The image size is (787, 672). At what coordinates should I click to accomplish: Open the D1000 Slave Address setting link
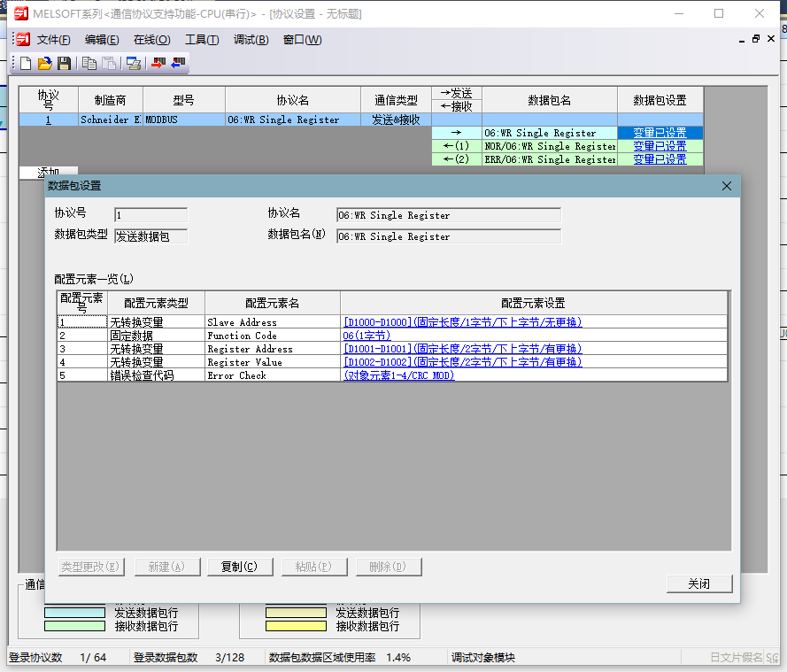462,322
